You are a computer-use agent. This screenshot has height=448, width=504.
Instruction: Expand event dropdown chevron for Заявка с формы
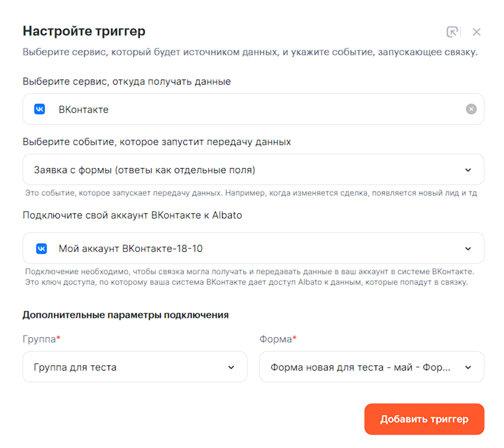point(468,170)
